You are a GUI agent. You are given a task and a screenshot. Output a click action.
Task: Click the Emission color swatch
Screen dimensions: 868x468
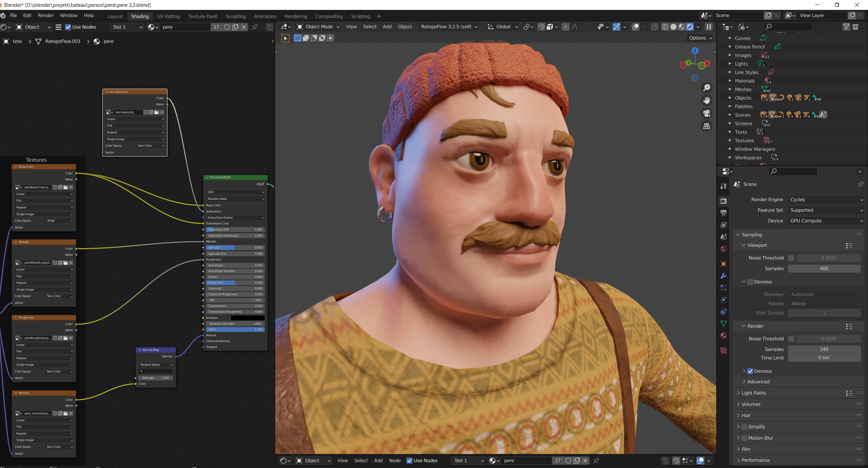click(248, 318)
